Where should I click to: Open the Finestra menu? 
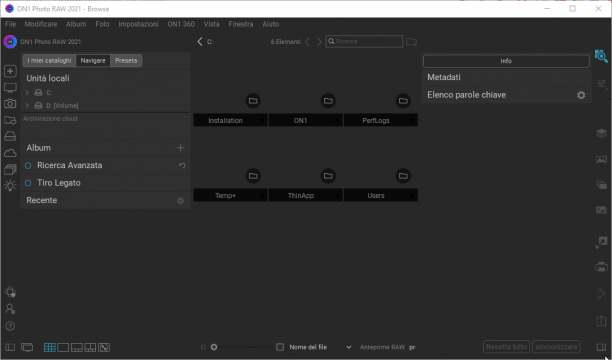(241, 24)
